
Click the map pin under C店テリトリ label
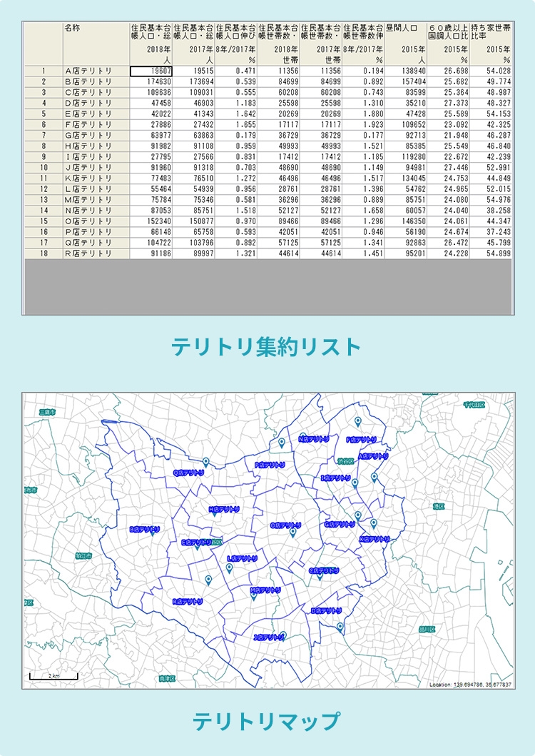[320, 576]
